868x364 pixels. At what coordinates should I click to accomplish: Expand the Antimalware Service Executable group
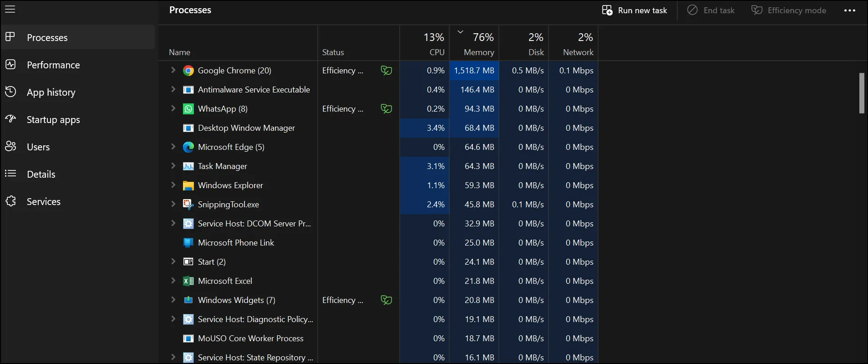[173, 89]
